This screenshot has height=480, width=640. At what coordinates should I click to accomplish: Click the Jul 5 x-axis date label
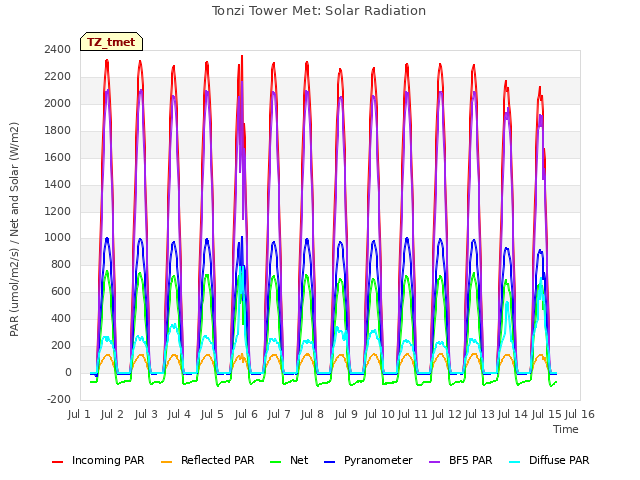212,414
